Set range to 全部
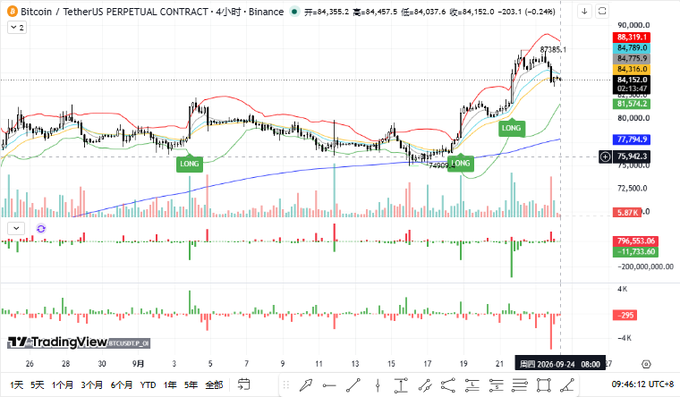This screenshot has width=680, height=397. [214, 385]
